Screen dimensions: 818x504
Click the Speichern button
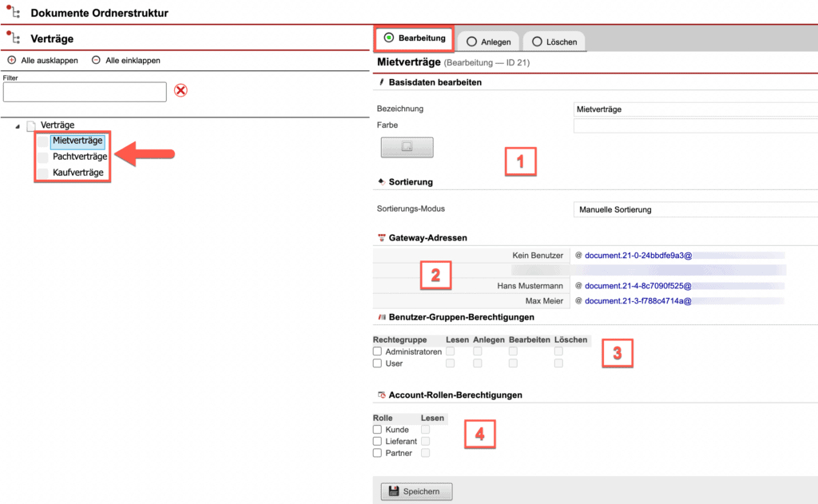pyautogui.click(x=415, y=492)
